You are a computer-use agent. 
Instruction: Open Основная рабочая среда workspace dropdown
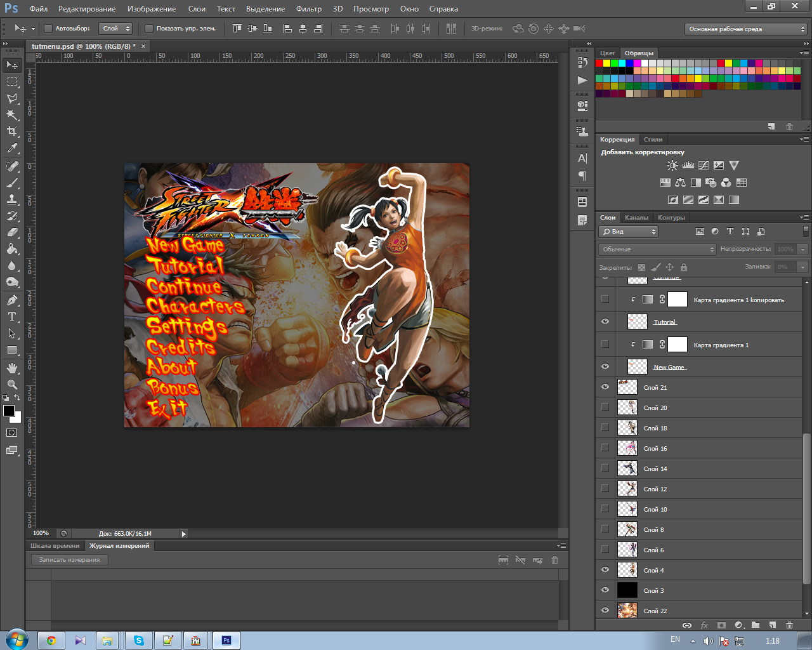746,29
